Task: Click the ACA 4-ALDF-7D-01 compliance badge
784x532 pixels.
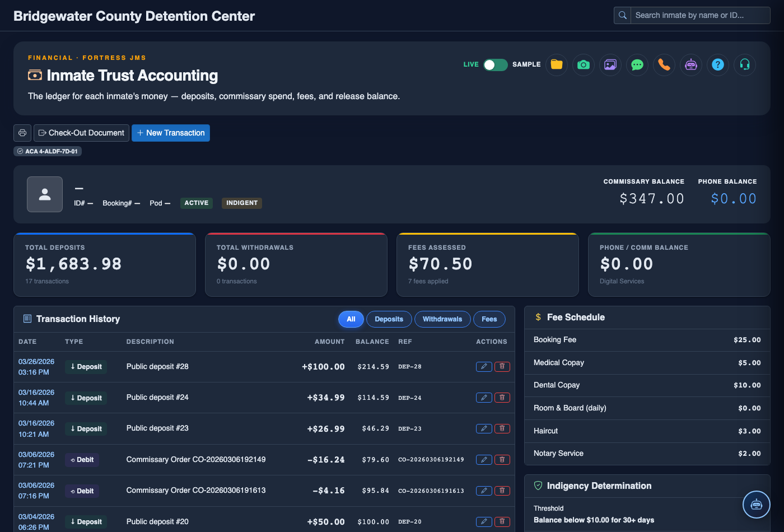Action: click(48, 151)
